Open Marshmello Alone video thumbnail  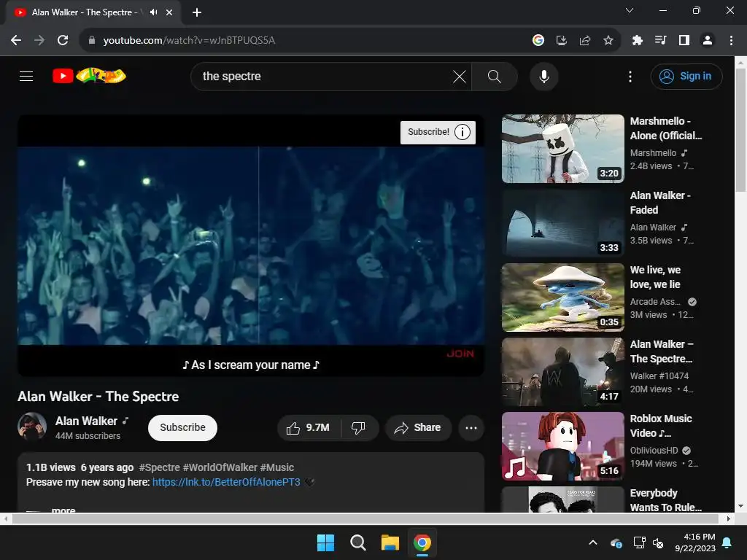[x=562, y=149]
